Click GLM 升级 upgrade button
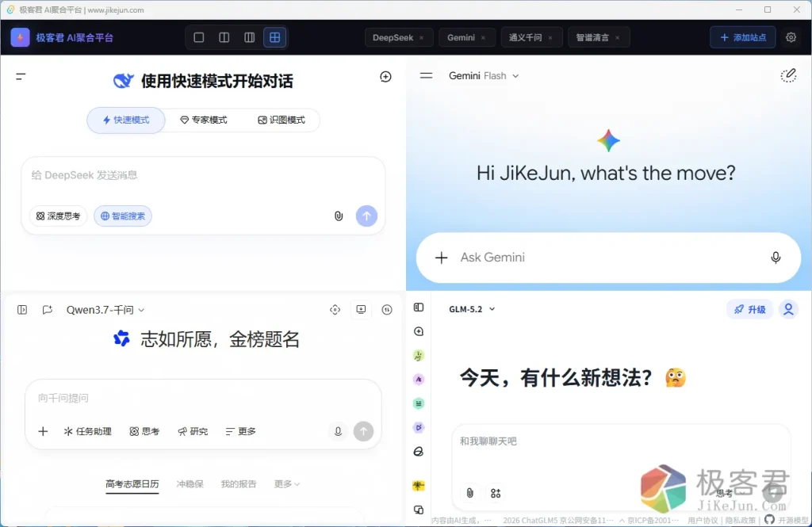 coord(749,309)
